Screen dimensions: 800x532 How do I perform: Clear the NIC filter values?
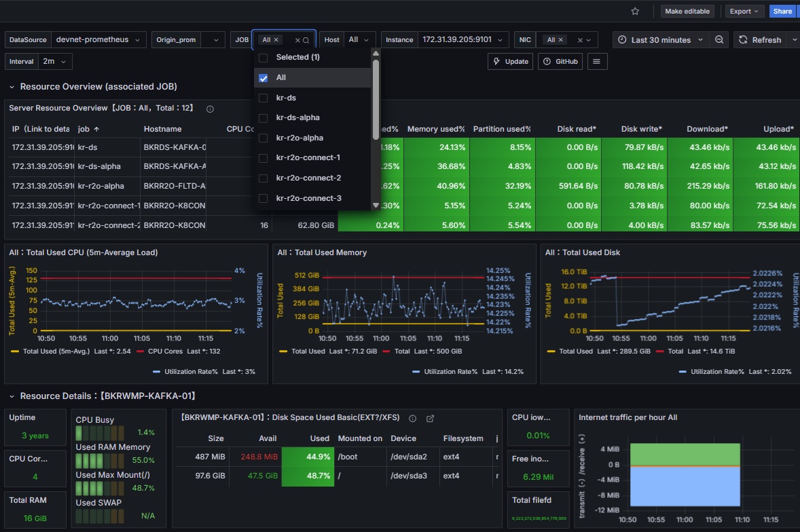click(x=579, y=40)
